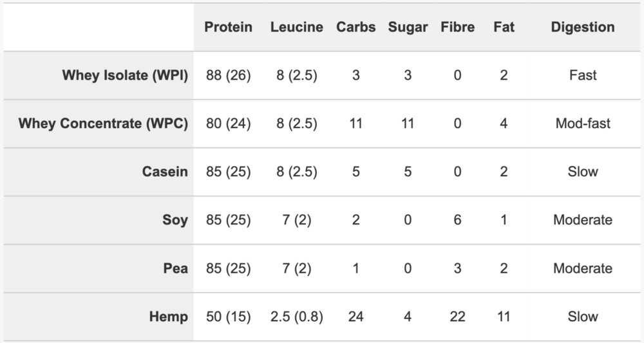
Task: Select the Whey Concentrate (WPC) row label
Action: click(x=103, y=124)
